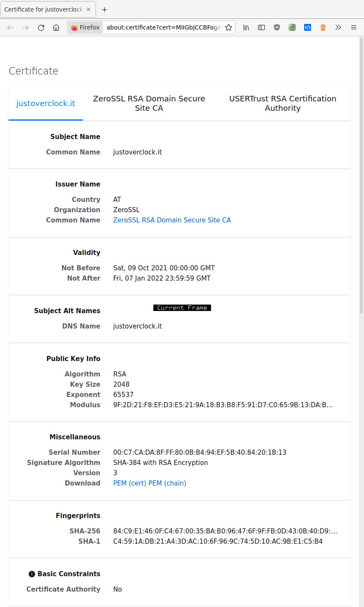364x607 pixels.
Task: Select the justoverclock.it certificate tab
Action: coord(46,104)
